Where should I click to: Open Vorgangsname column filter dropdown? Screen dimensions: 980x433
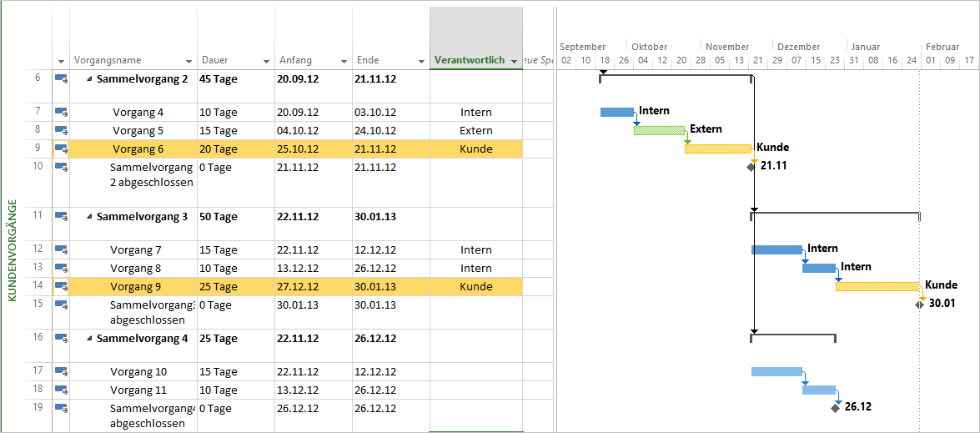pyautogui.click(x=188, y=62)
